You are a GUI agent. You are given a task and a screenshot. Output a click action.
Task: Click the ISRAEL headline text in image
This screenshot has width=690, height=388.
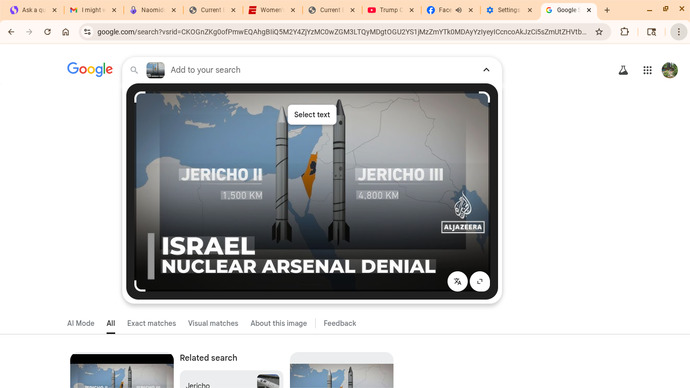[x=208, y=246]
